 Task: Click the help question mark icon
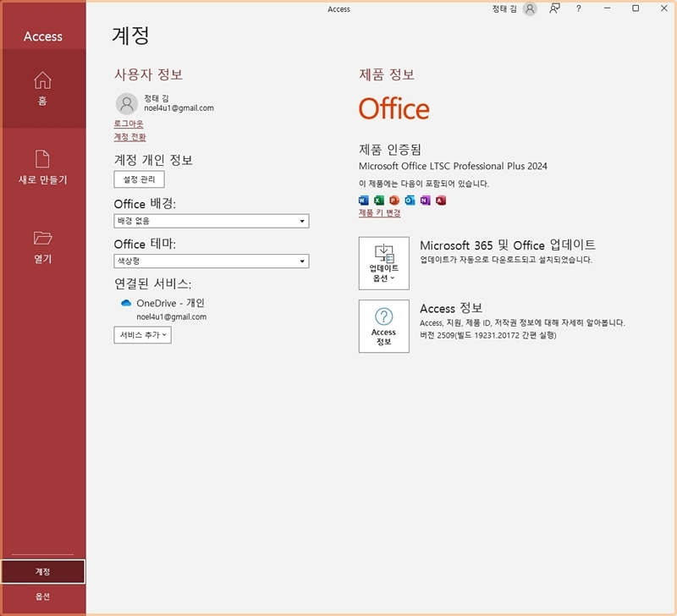(x=579, y=8)
